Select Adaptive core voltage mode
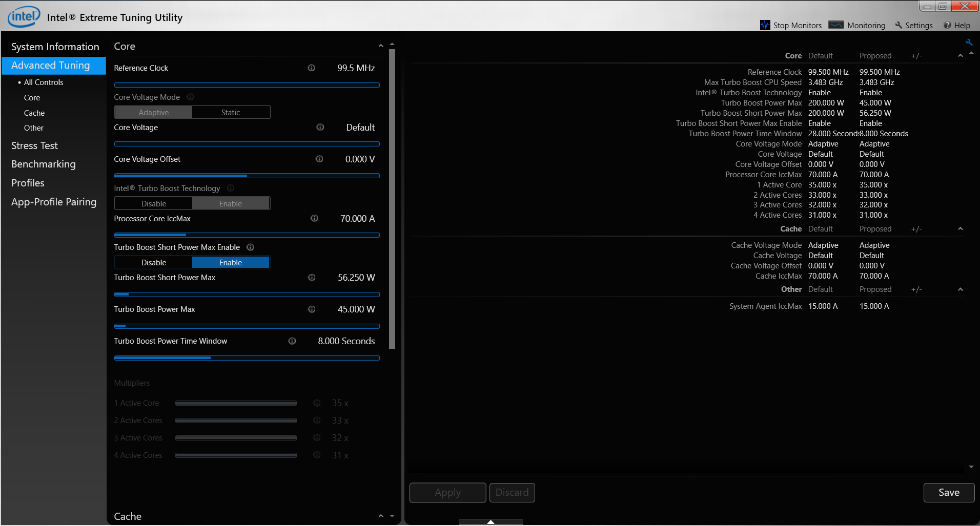The image size is (980, 526). click(153, 113)
